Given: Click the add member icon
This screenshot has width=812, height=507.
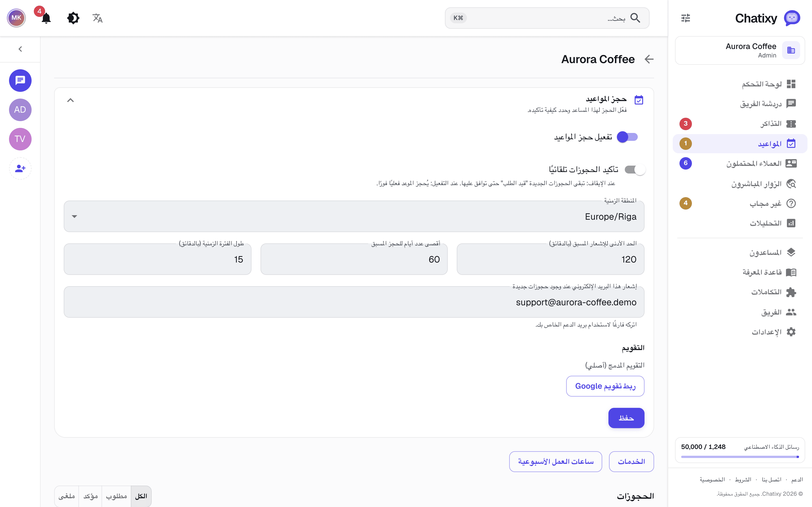Looking at the screenshot, I should pos(20,168).
